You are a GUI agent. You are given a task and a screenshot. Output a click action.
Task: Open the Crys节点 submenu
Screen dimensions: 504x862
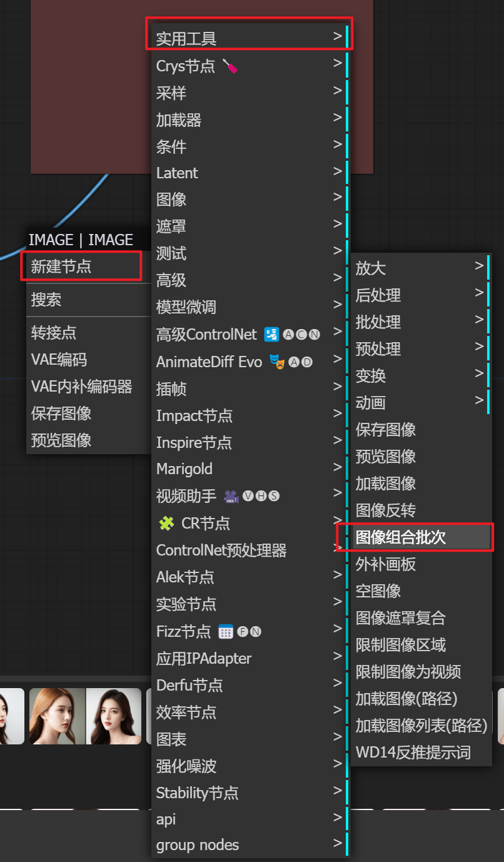click(x=250, y=66)
